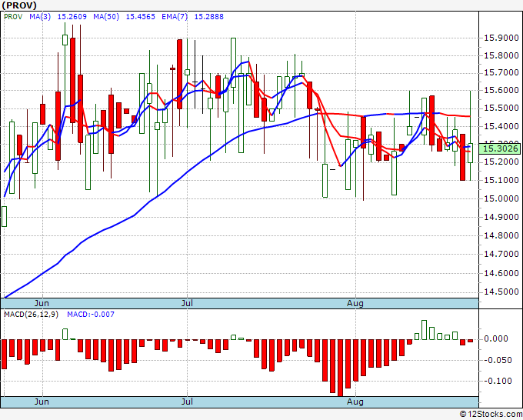Click the MA(50) value 15.4565
The width and height of the screenshot is (523, 420).
[141, 17]
